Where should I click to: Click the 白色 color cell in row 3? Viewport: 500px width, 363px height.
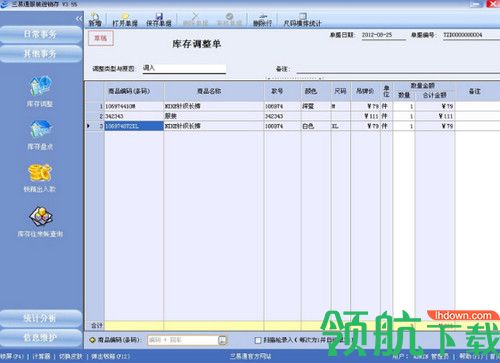click(316, 126)
